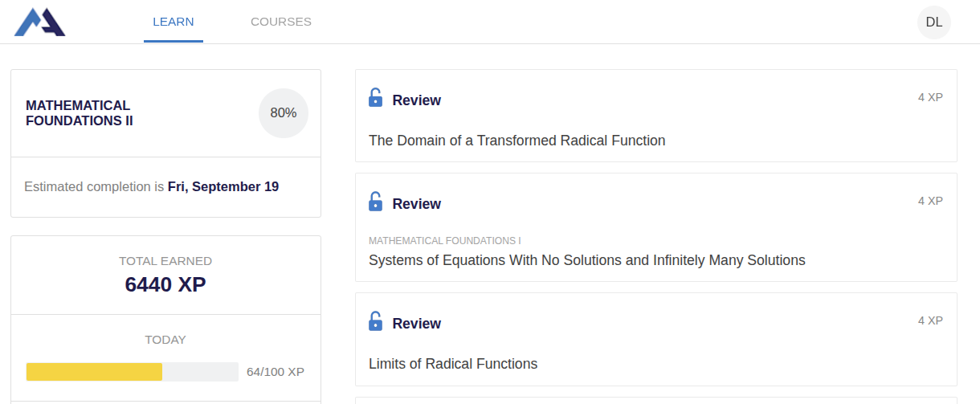Viewport: 980px width, 404px height.
Task: Open The Domain of a Transformed Radical Function
Action: click(x=517, y=141)
